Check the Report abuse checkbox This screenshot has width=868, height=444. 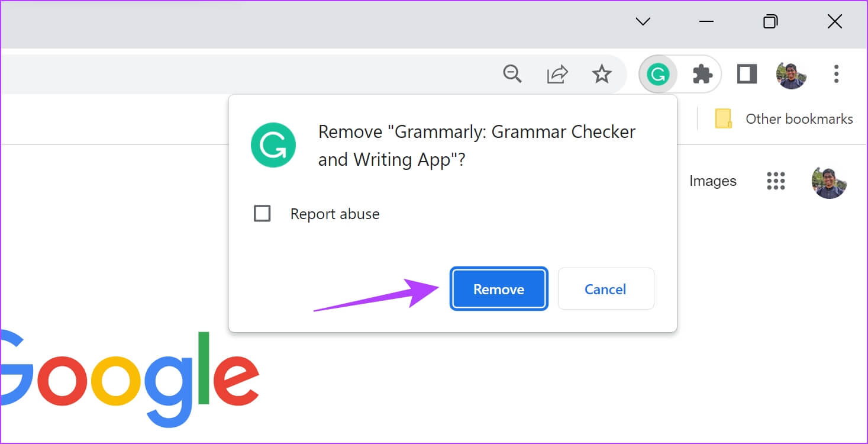coord(262,213)
